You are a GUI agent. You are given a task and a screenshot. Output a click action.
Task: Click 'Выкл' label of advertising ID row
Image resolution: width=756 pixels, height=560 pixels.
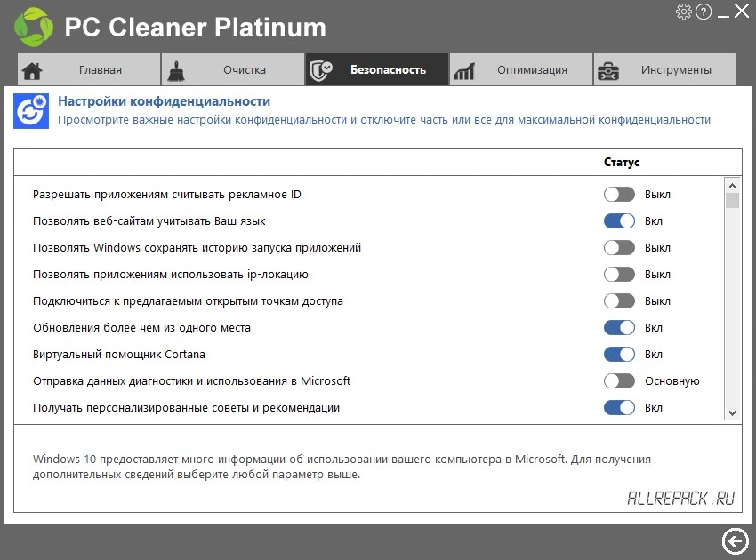[657, 194]
